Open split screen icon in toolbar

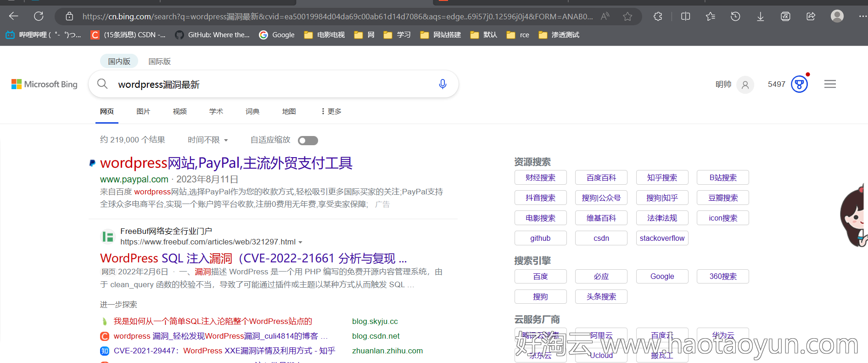686,17
